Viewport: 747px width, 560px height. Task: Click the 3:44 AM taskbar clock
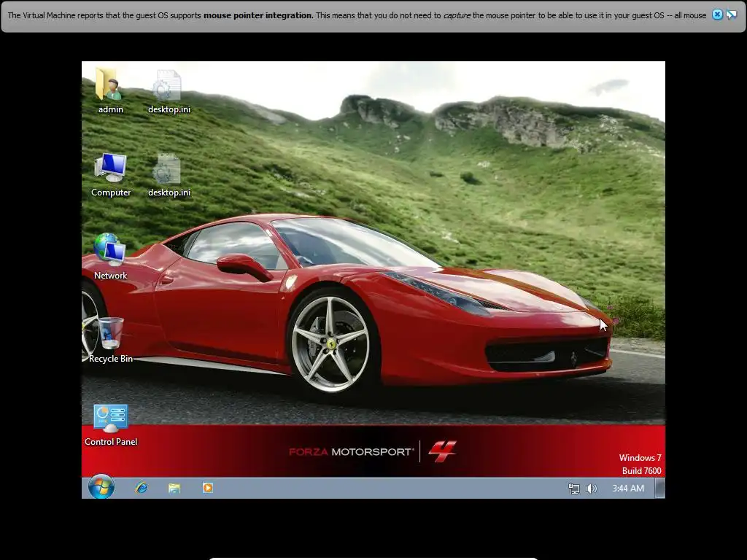pos(628,489)
